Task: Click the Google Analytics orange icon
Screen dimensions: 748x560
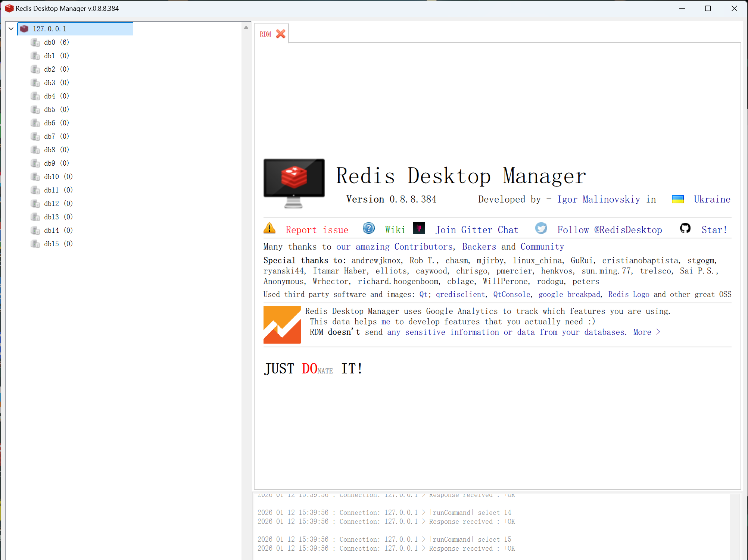Action: [282, 325]
